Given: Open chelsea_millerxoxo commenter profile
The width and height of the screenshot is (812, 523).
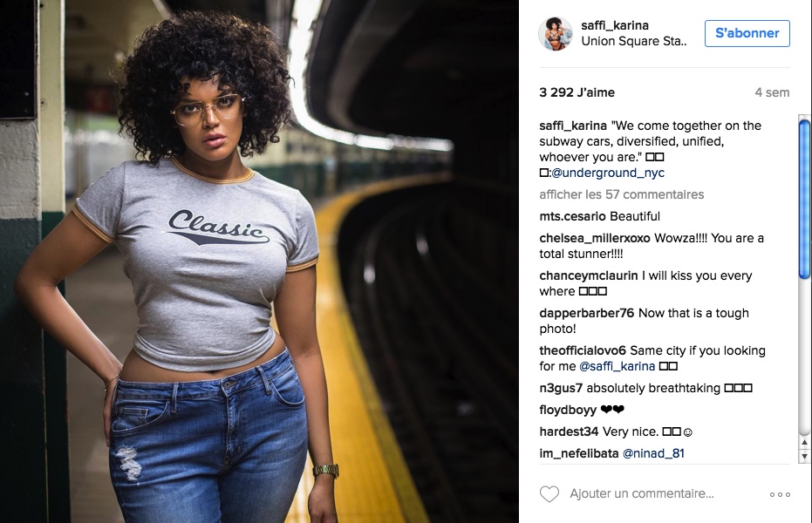Looking at the screenshot, I should point(595,239).
